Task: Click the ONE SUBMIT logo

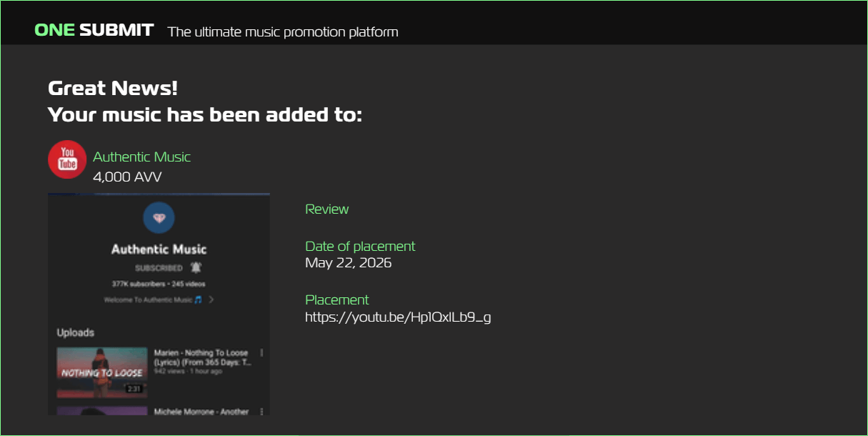Action: click(x=94, y=30)
